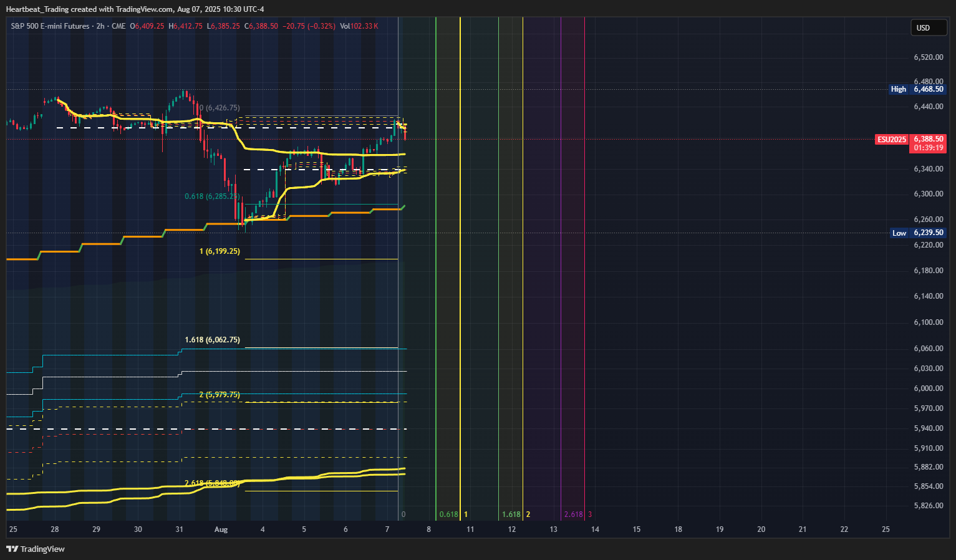The image size is (956, 560).
Task: Click the green 1.618 time zone label
Action: [511, 514]
